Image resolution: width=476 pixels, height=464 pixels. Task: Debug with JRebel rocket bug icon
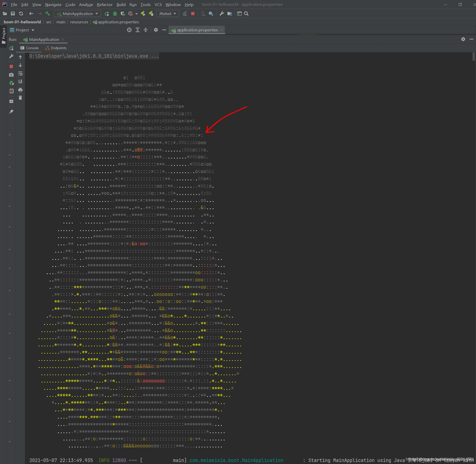coord(151,14)
